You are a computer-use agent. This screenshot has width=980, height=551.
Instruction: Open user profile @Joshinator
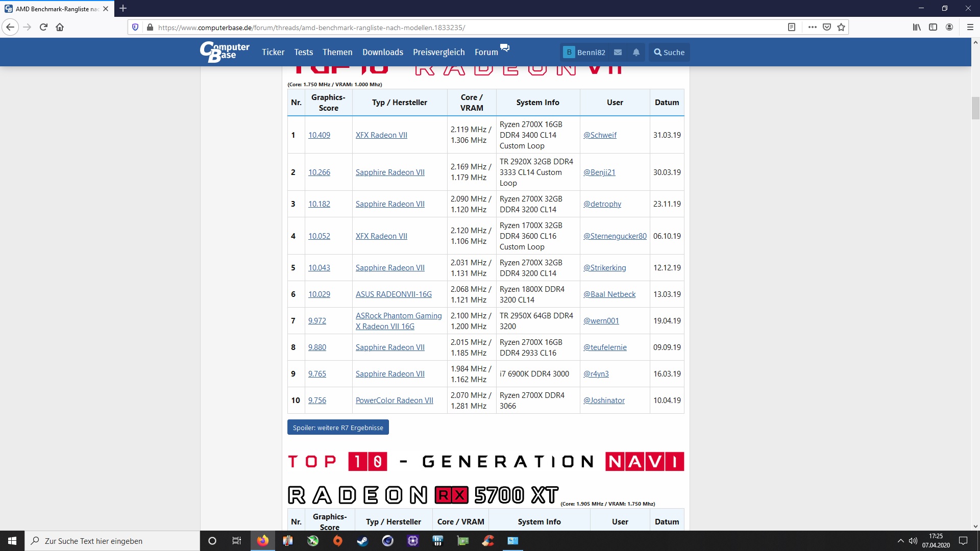click(x=604, y=400)
